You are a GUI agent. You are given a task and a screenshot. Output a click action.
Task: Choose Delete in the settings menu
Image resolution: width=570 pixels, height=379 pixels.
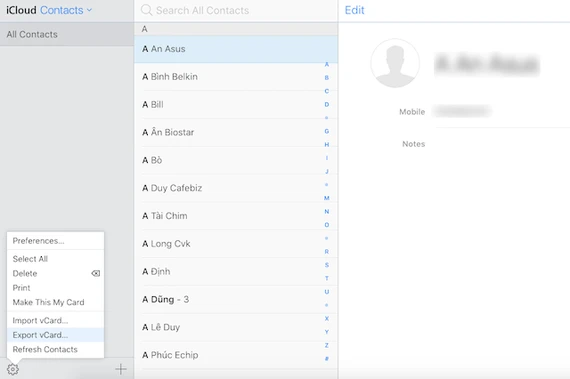point(55,273)
